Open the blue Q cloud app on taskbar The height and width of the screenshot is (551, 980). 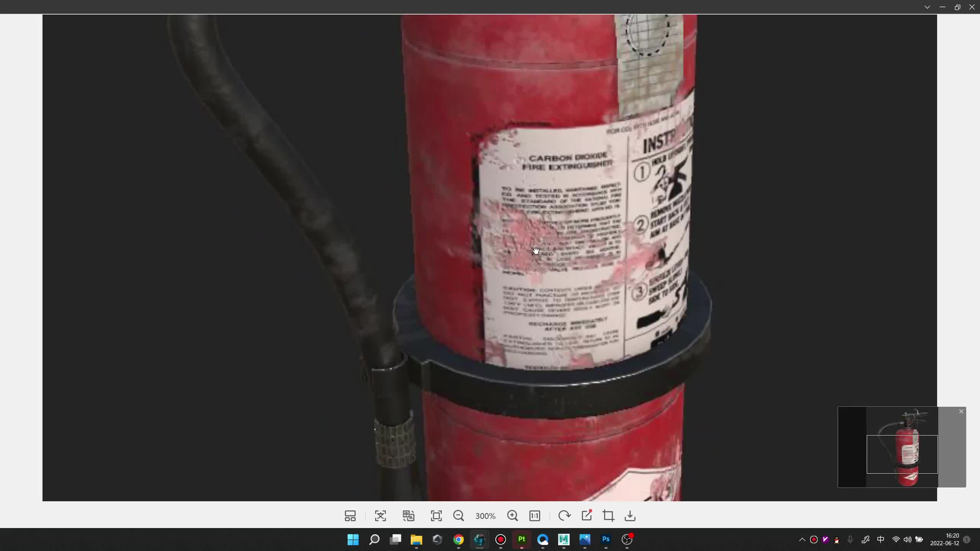(x=542, y=540)
